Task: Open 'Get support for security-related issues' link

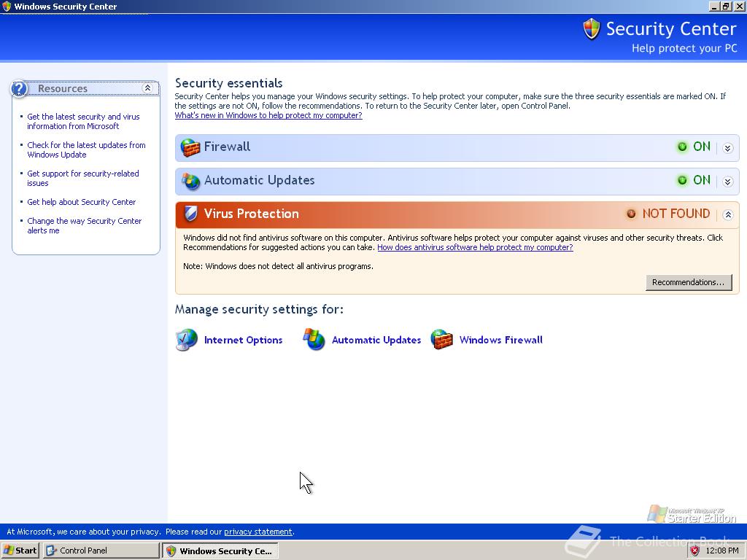Action: 83,178
